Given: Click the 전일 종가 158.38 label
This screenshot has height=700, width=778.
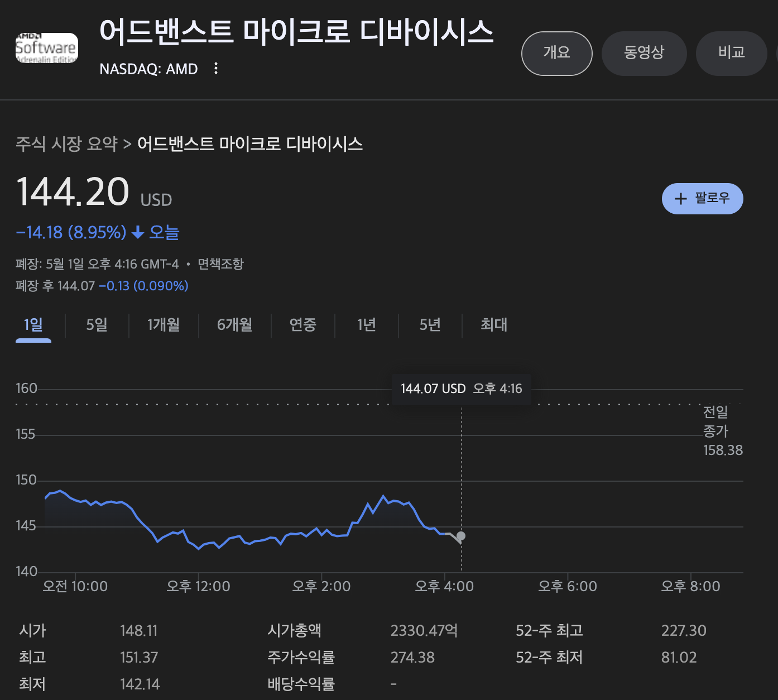Looking at the screenshot, I should coord(723,431).
